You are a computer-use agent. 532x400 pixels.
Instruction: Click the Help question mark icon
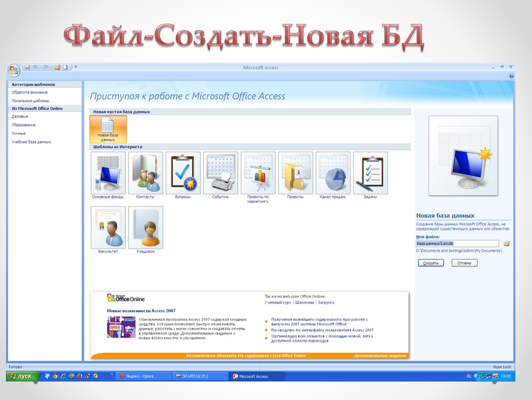point(511,76)
